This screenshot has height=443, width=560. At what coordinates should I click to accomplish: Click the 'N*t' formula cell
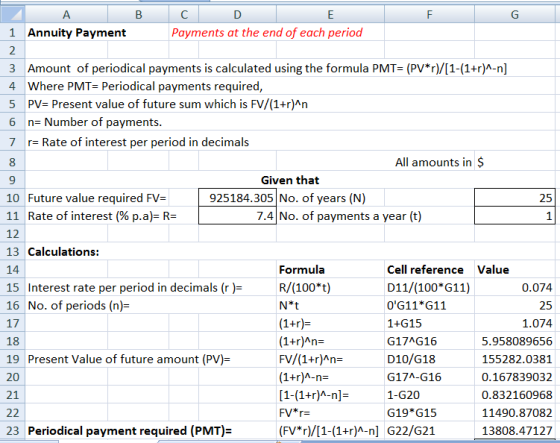[330, 305]
